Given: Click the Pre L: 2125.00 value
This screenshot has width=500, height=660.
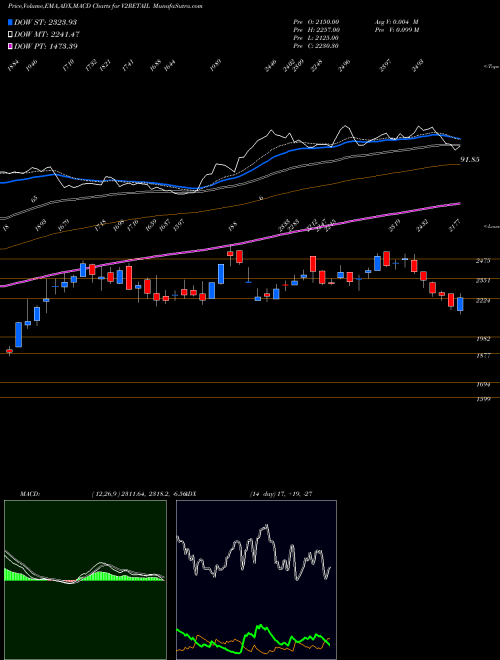Looking at the screenshot, I should 316,38.
